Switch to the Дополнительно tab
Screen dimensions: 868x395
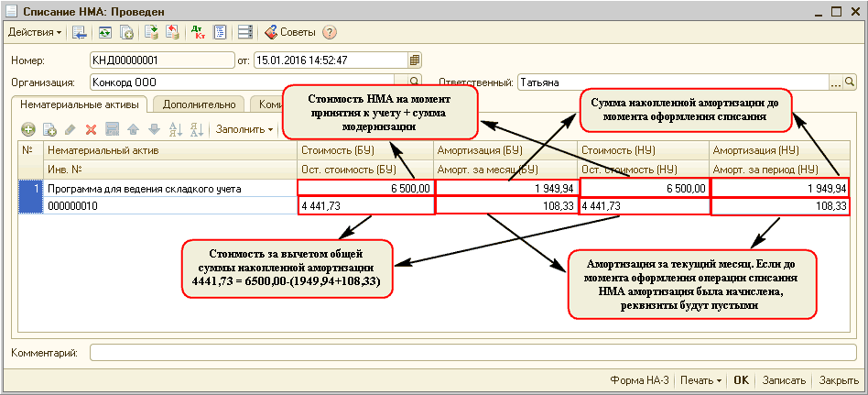tap(199, 104)
